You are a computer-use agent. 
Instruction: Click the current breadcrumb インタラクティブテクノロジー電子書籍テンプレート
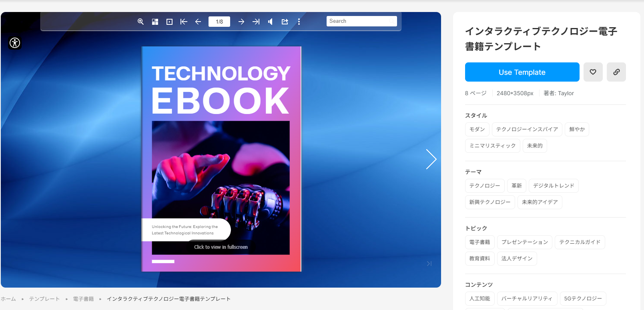click(x=169, y=299)
